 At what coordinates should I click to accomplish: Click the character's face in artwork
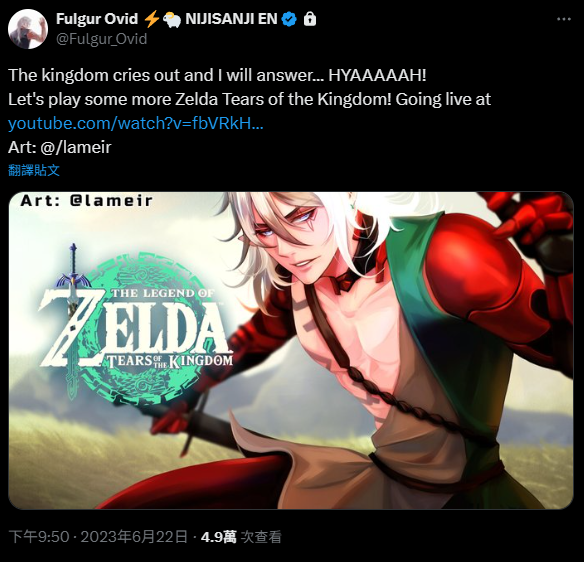point(287,240)
